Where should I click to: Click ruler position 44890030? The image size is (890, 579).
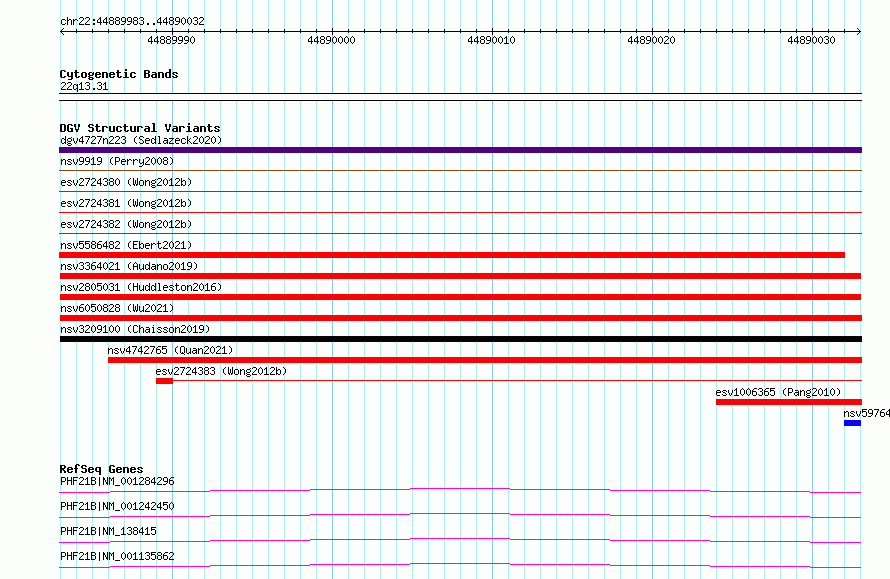click(812, 40)
